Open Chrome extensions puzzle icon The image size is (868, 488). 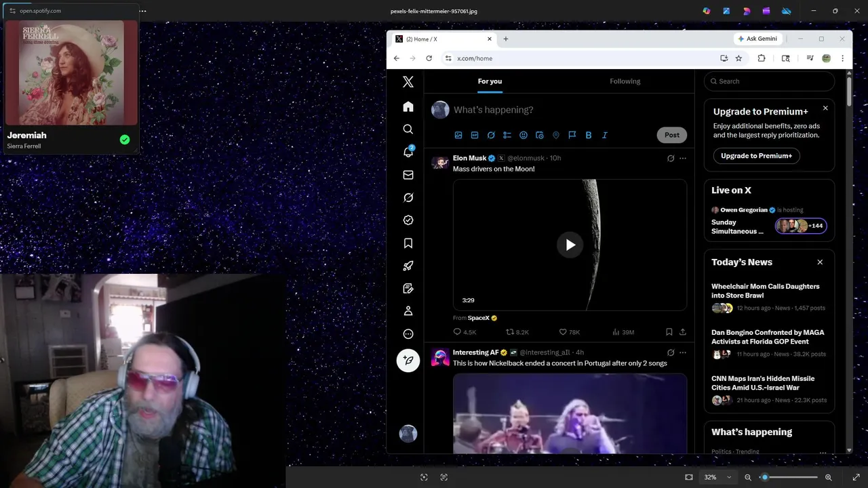(762, 58)
